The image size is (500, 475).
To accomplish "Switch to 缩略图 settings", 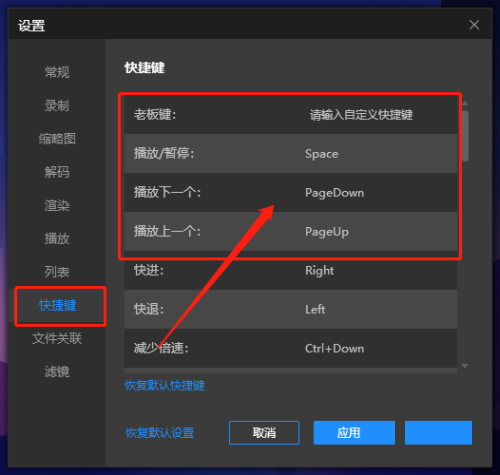I will click(57, 139).
